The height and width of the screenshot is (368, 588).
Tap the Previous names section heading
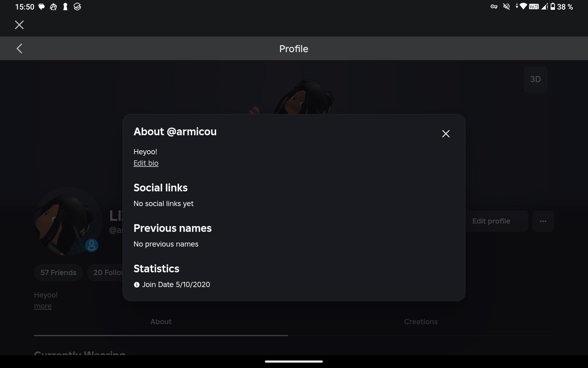pyautogui.click(x=172, y=228)
